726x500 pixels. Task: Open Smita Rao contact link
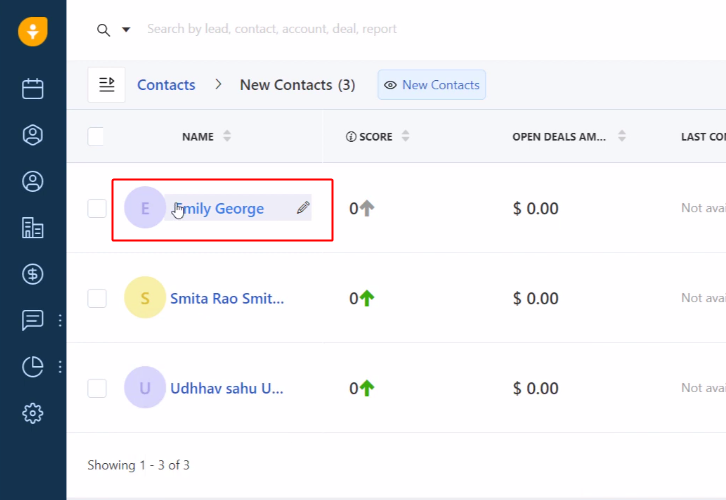227,298
